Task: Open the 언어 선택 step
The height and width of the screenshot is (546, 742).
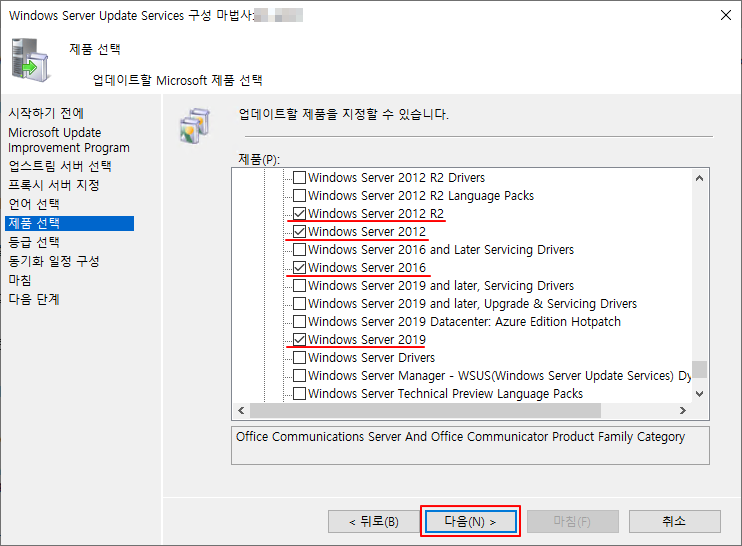Action: click(34, 204)
